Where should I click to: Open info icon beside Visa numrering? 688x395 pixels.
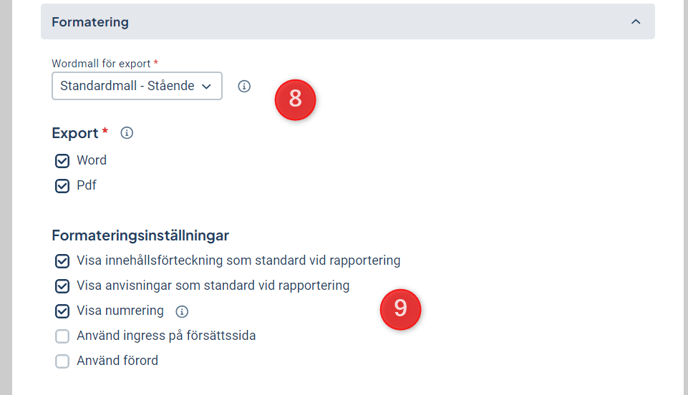tap(182, 312)
